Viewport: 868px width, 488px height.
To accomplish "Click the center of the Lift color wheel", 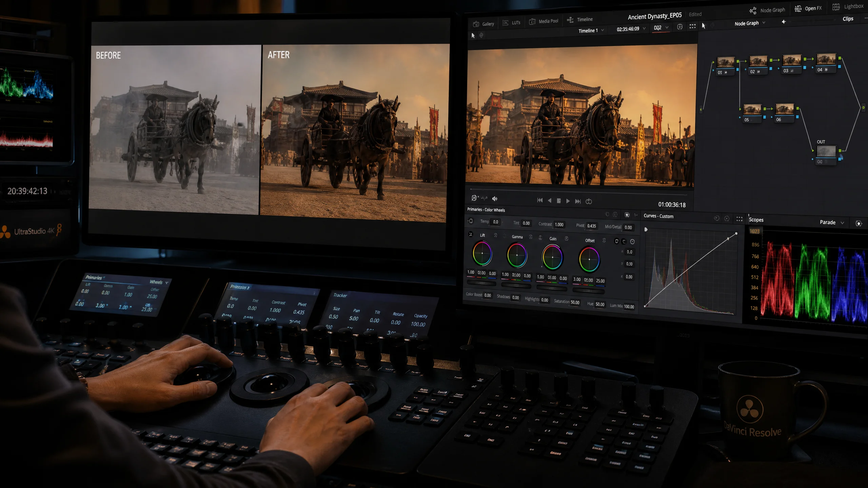I will tap(482, 253).
